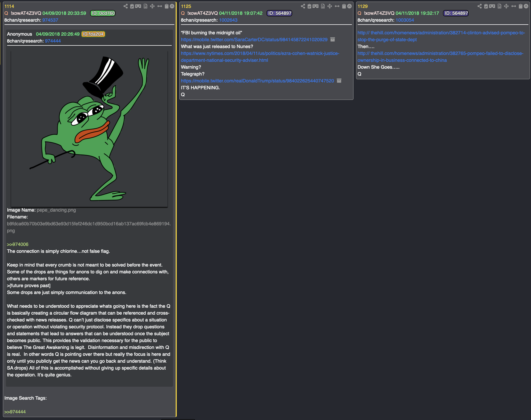
Task: Click the VR goggles icon on post 1129
Action: (492, 6)
